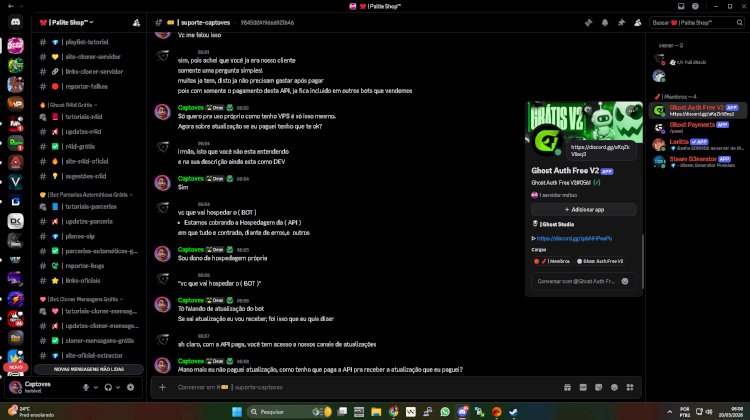The height and width of the screenshot is (420, 750).
Task: Collapse Bot Parcerias Automáticas Grátis category
Action: click(87, 195)
